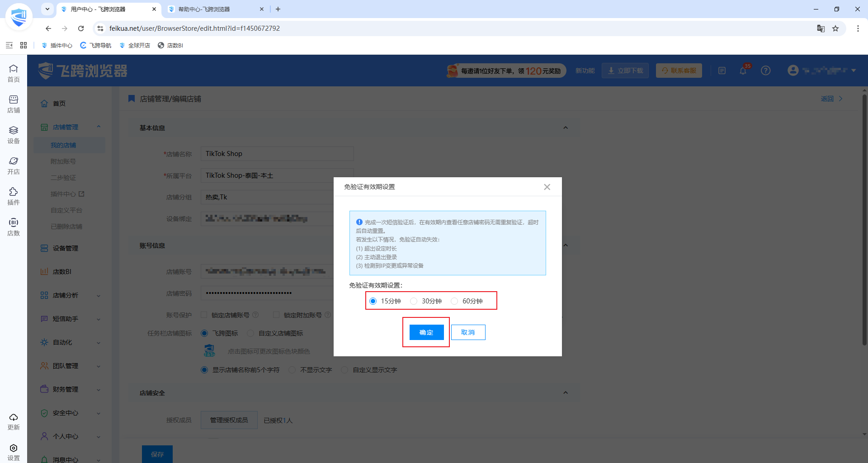Go back with the browser back arrow
This screenshot has width=868, height=463.
click(48, 28)
